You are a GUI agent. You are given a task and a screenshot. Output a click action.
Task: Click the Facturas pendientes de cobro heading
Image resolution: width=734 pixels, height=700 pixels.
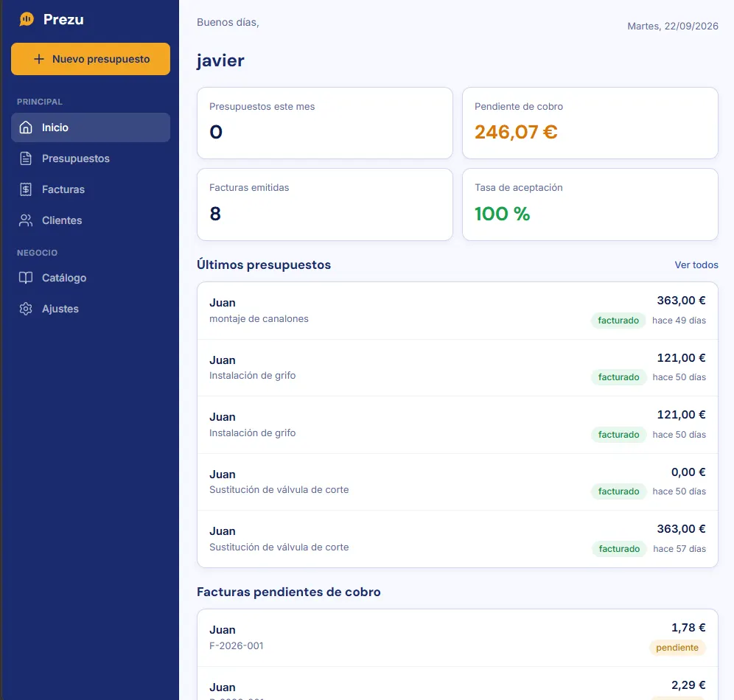click(x=288, y=592)
